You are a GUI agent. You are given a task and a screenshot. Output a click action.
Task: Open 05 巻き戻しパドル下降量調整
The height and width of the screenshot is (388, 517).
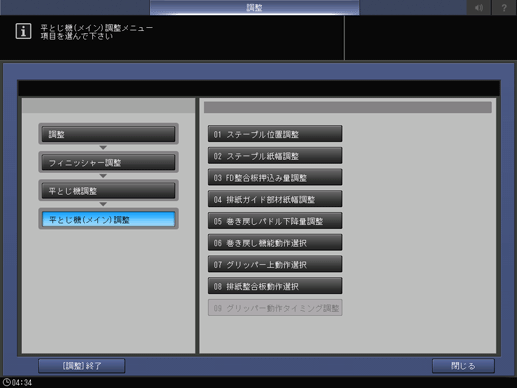click(x=275, y=221)
